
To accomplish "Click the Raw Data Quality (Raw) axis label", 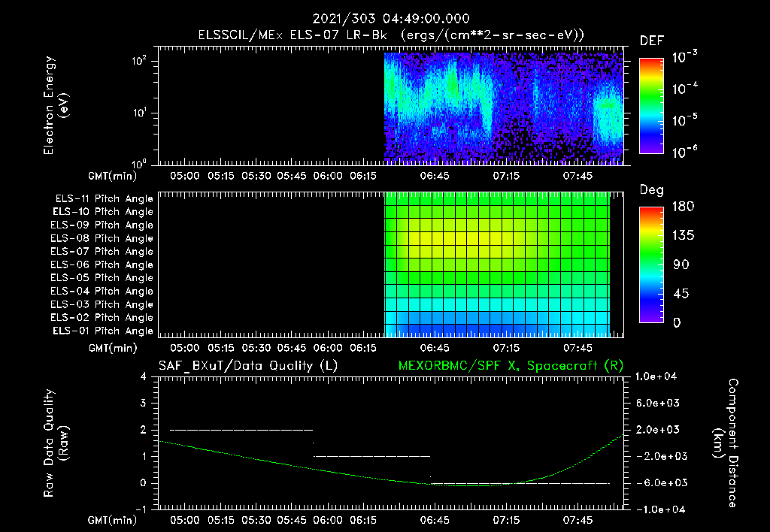I will point(56,443).
